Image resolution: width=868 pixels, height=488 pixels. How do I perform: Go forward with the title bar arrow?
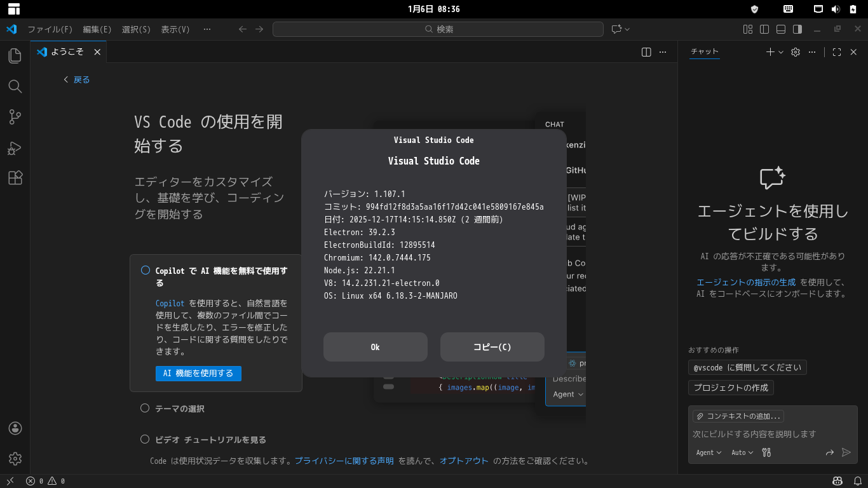[x=259, y=29]
